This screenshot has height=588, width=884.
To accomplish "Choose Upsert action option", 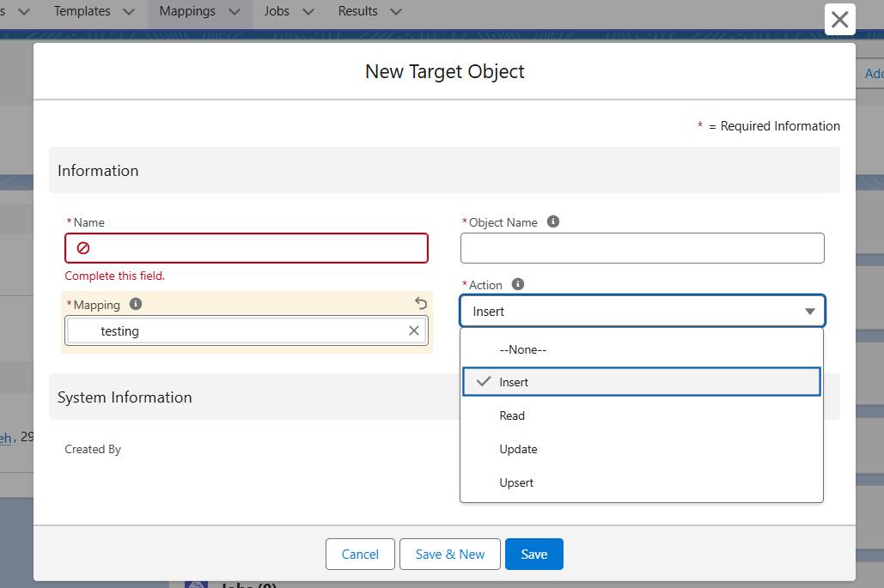I will (516, 482).
